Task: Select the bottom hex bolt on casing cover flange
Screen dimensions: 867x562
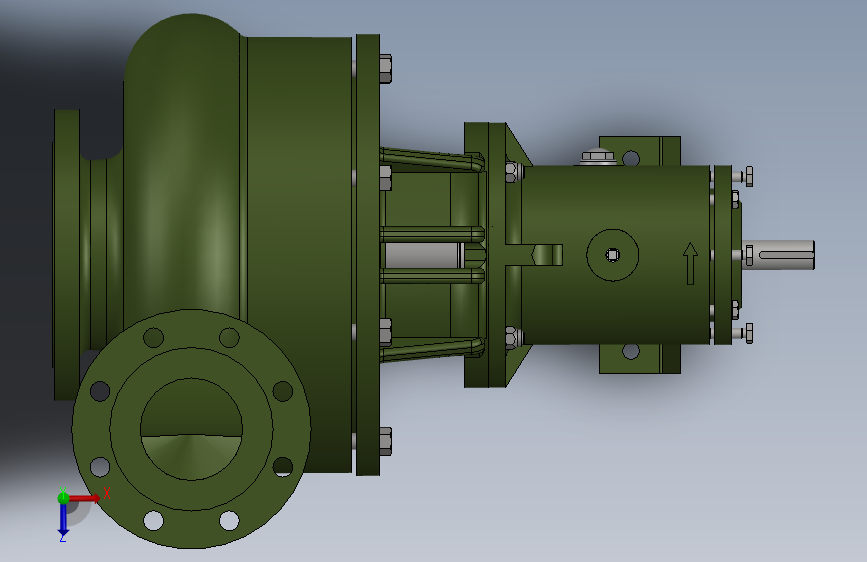Action: pos(385,441)
